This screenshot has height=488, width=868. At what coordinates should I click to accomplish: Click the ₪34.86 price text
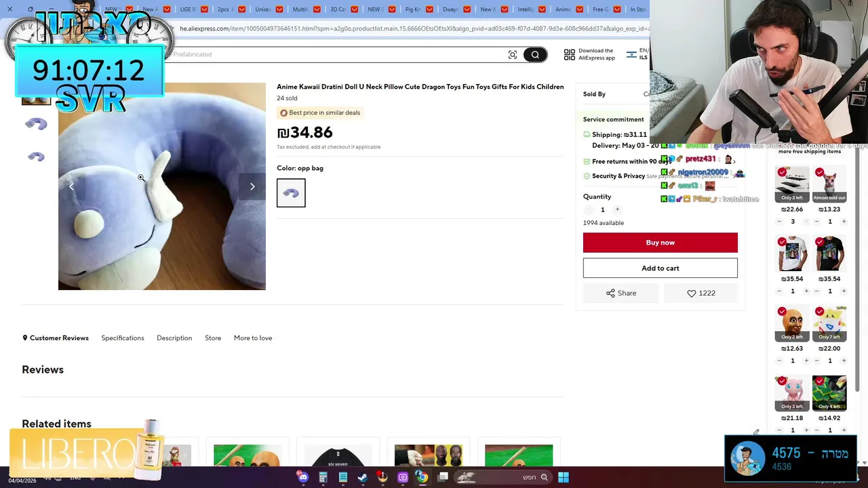[x=304, y=132]
